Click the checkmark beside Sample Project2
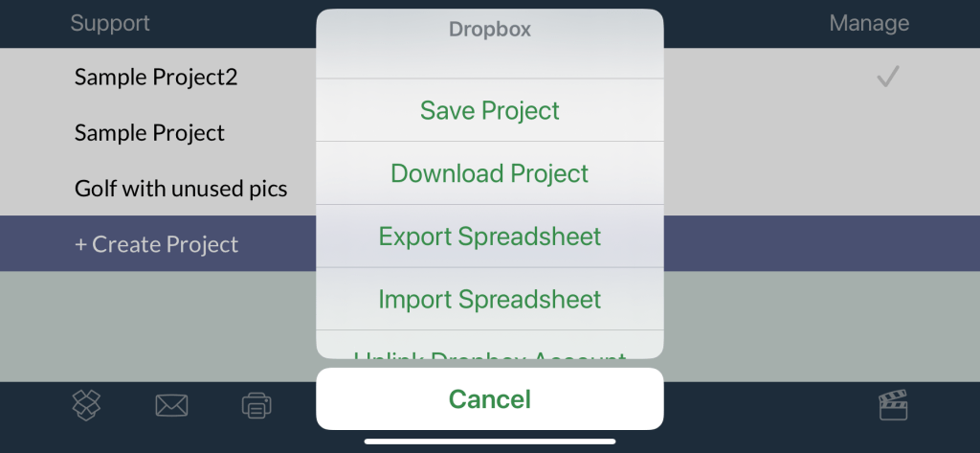 tap(888, 78)
